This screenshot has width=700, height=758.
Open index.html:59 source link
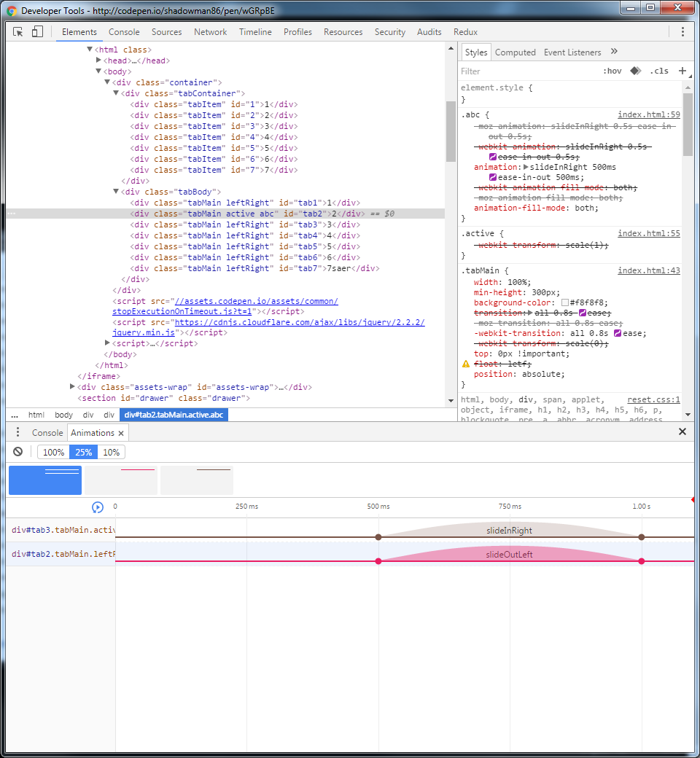[x=649, y=114]
